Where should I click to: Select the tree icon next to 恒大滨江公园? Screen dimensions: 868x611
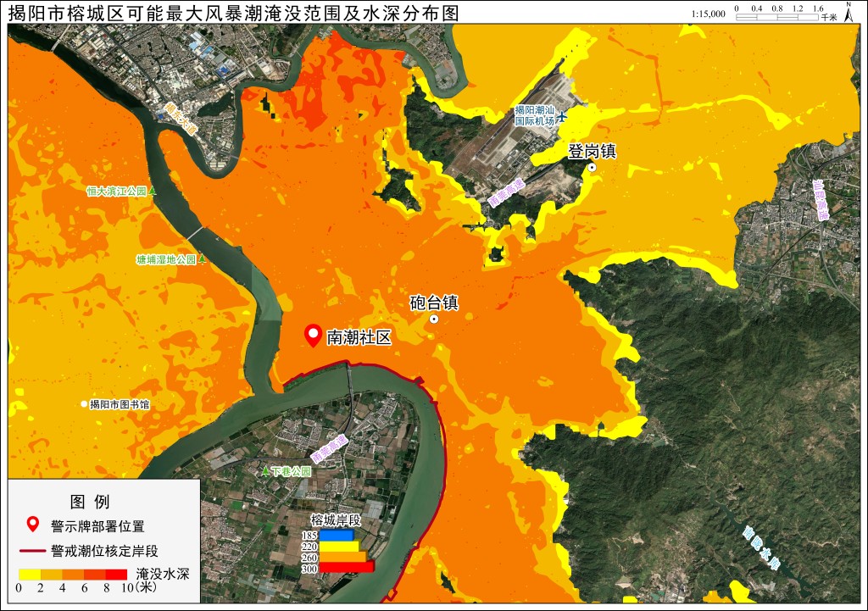153,192
